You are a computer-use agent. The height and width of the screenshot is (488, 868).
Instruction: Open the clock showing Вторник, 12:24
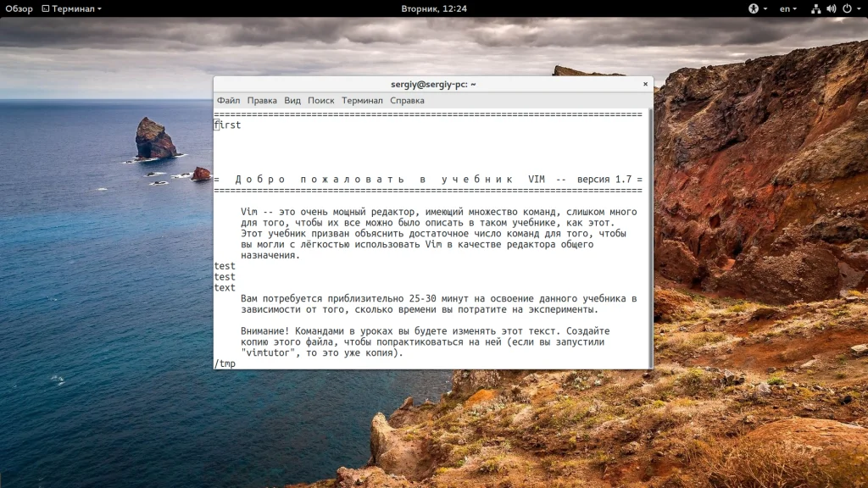click(434, 8)
